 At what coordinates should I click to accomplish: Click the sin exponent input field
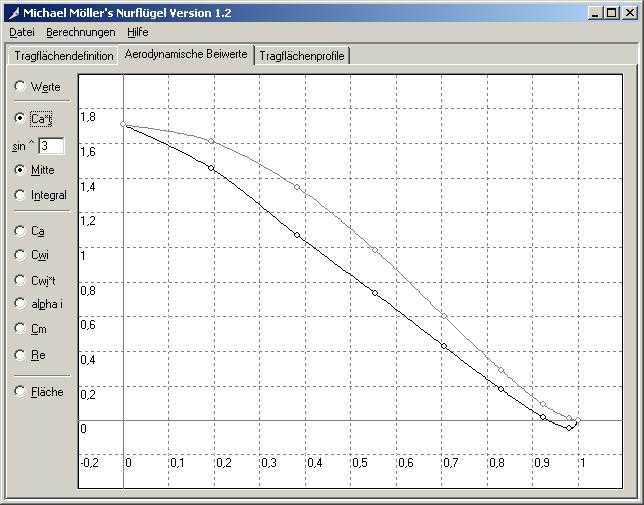[51, 146]
